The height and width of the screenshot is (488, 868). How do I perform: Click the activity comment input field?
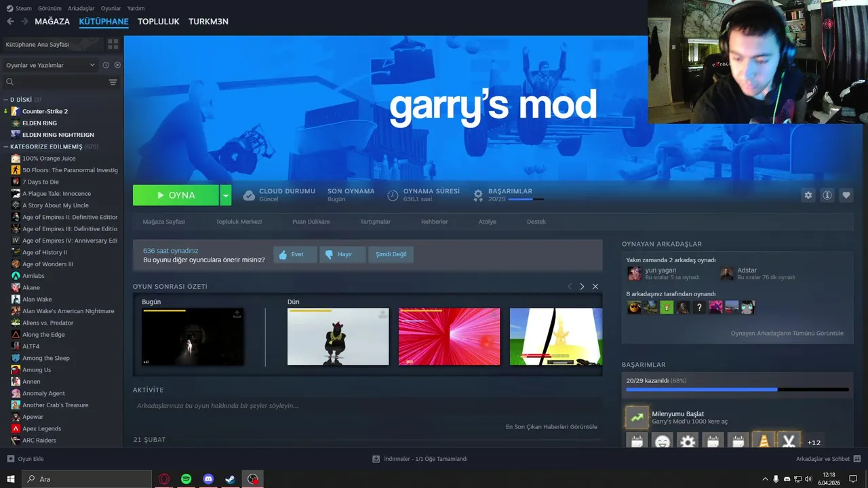[x=367, y=406]
